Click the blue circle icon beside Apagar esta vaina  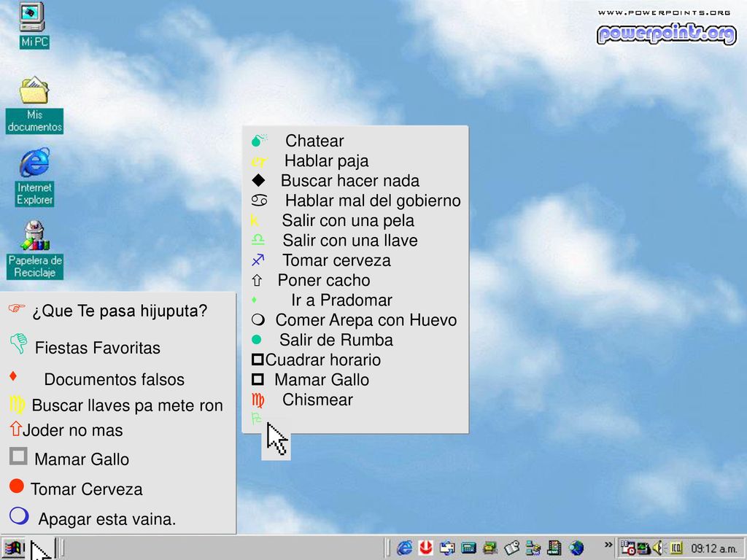[x=19, y=516]
